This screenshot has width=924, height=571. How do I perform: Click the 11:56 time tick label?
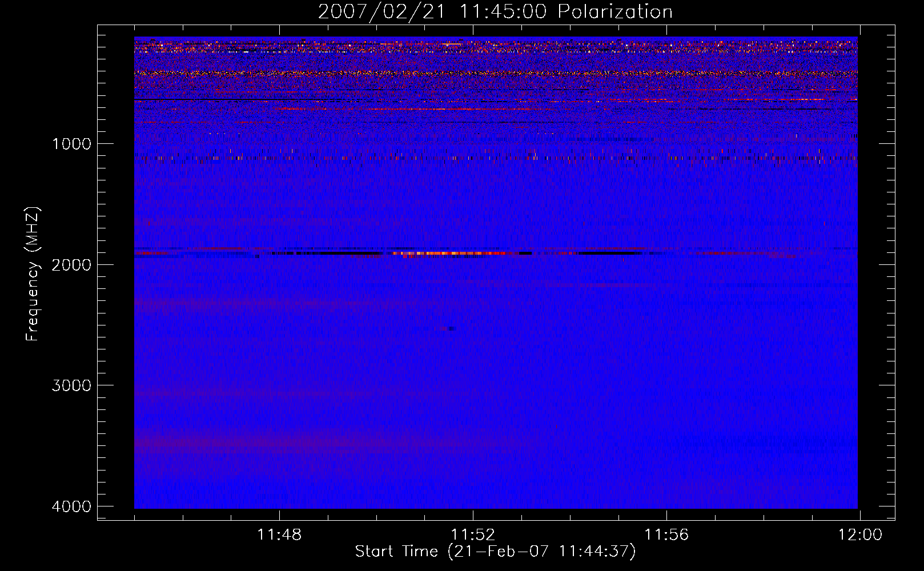(666, 535)
